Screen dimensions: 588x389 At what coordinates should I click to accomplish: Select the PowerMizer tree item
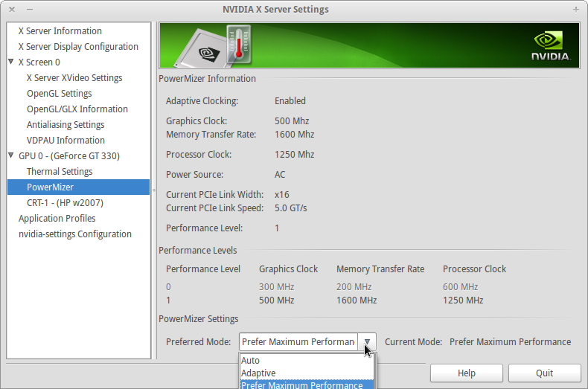[78, 187]
